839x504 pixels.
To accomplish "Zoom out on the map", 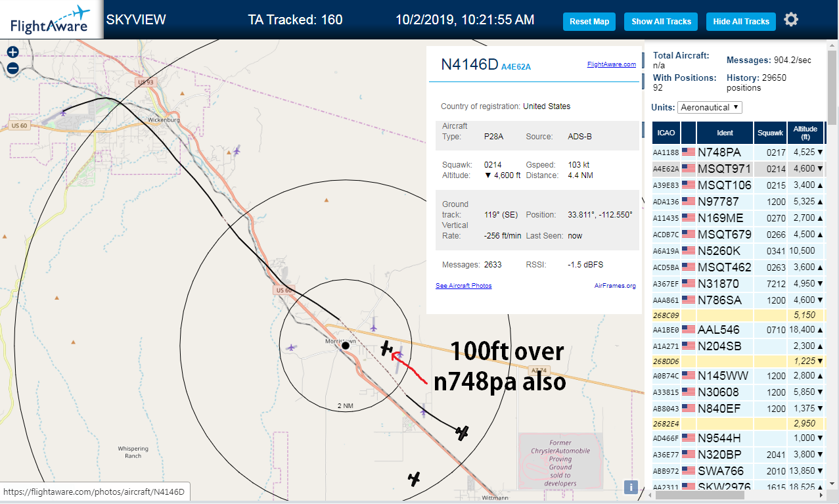I will pyautogui.click(x=12, y=68).
